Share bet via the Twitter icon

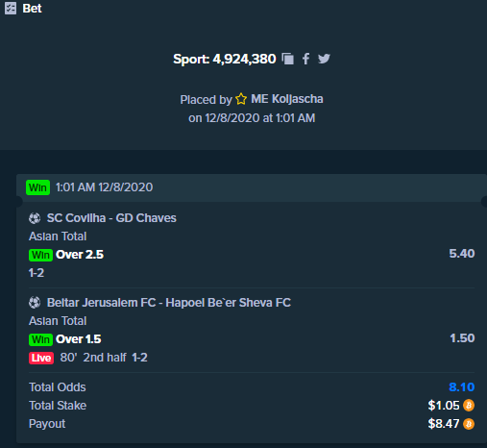coord(324,59)
